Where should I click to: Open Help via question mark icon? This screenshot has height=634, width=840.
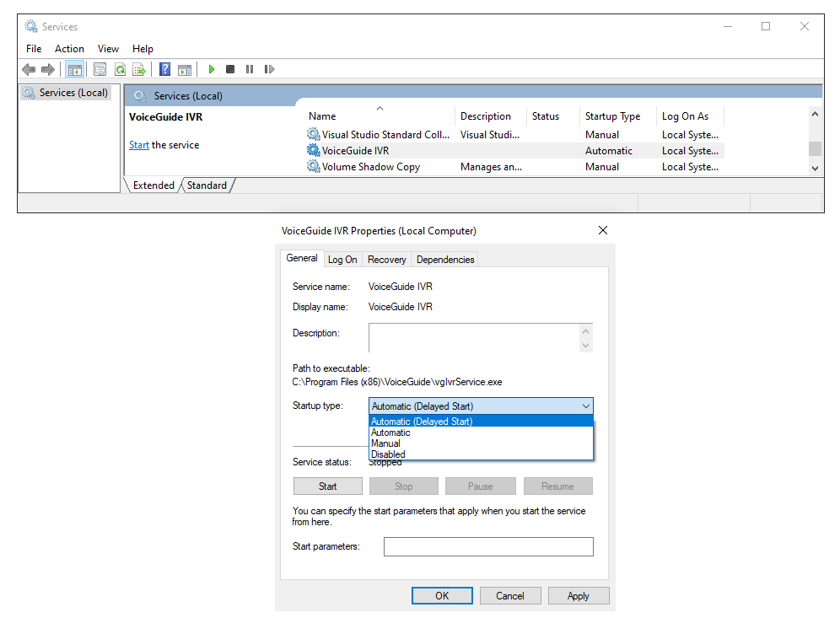165,69
